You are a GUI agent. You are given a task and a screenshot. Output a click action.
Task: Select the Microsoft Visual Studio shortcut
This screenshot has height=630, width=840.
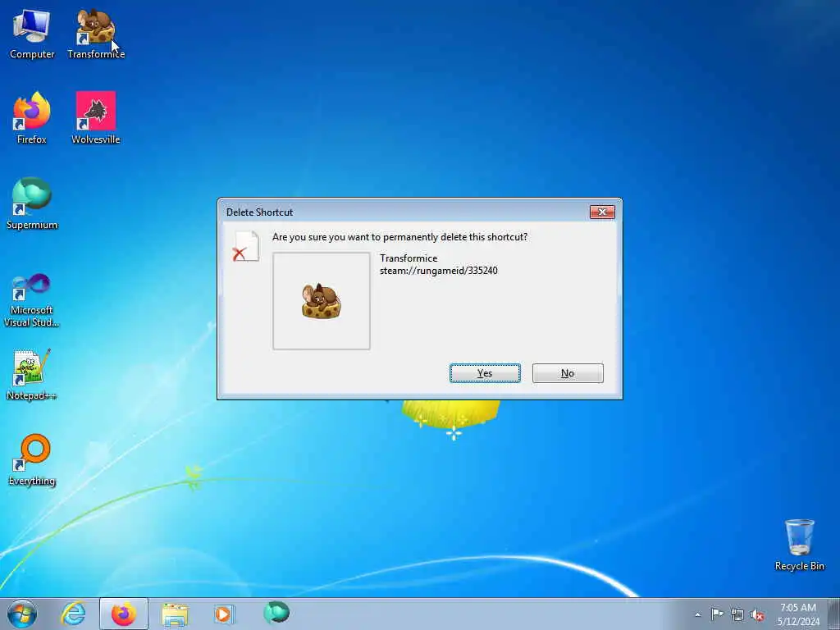click(32, 300)
